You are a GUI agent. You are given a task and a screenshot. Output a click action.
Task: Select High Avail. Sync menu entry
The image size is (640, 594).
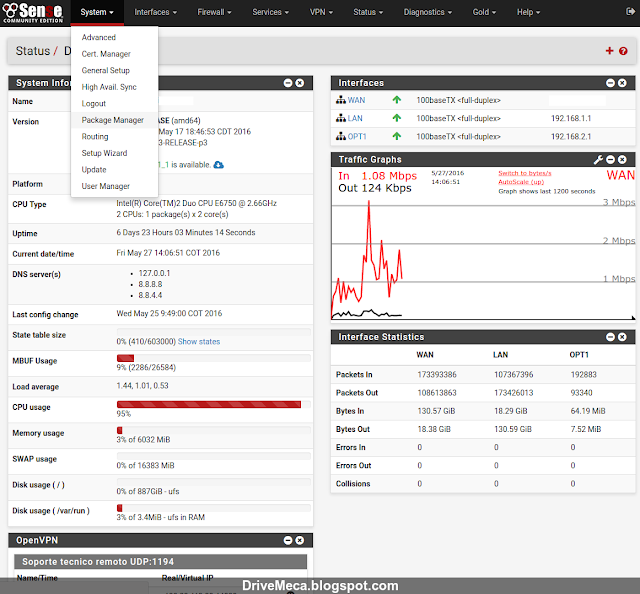tap(114, 87)
